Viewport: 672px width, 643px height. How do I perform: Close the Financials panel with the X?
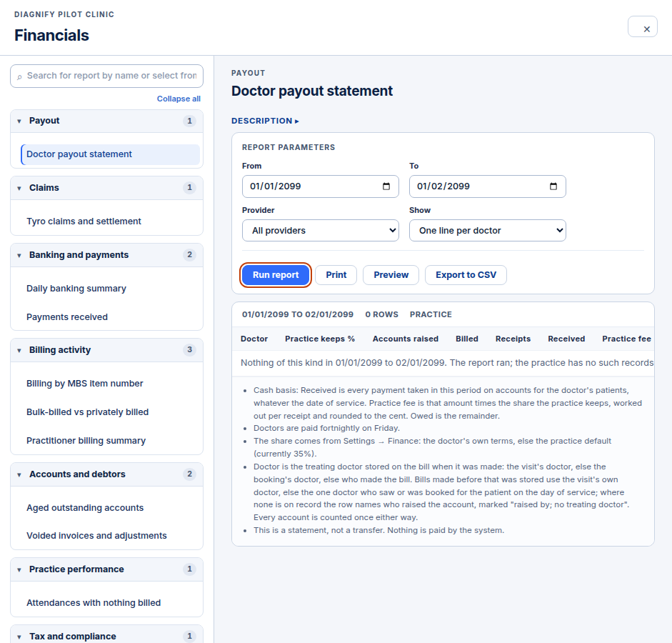pyautogui.click(x=643, y=27)
